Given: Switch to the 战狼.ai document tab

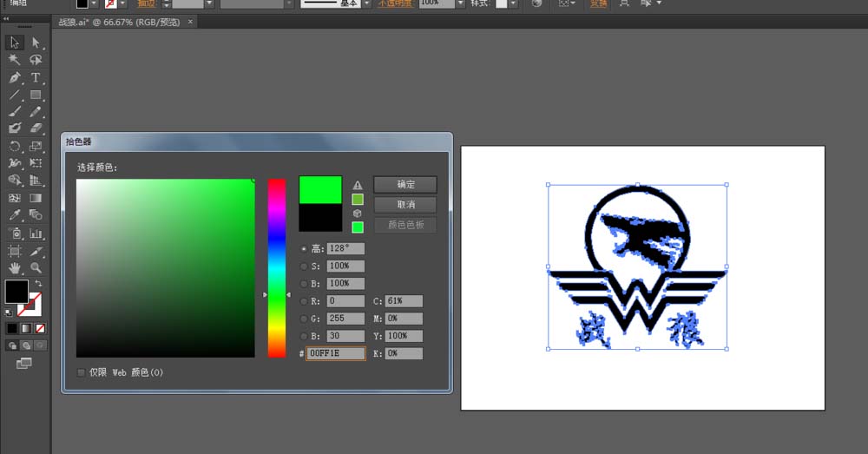Looking at the screenshot, I should (x=120, y=23).
